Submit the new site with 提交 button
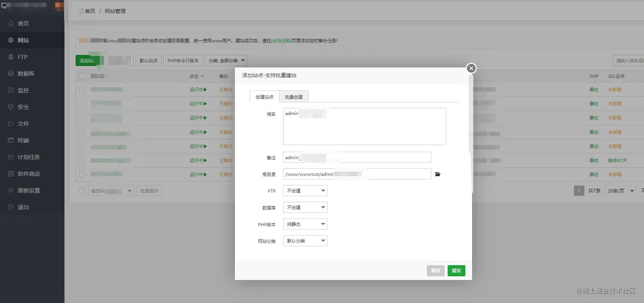 point(457,271)
